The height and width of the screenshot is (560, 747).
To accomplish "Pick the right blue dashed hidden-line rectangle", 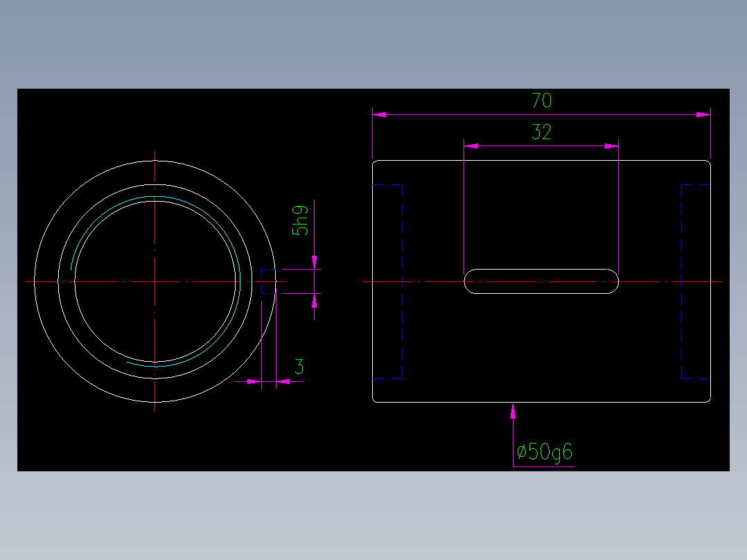I will pyautogui.click(x=696, y=281).
